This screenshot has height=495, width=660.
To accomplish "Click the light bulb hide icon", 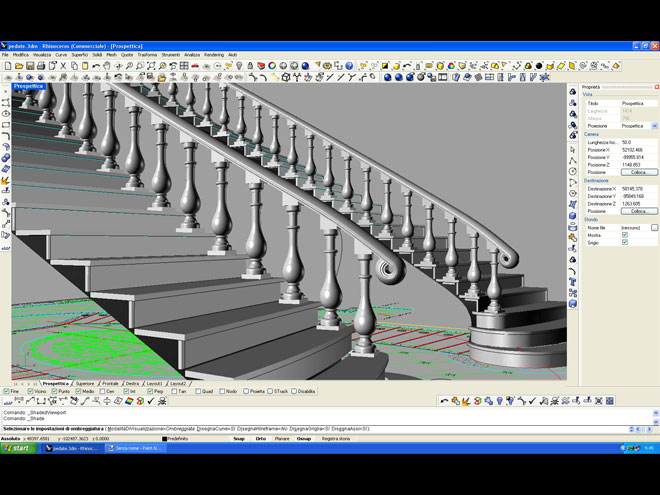I will coord(239,66).
